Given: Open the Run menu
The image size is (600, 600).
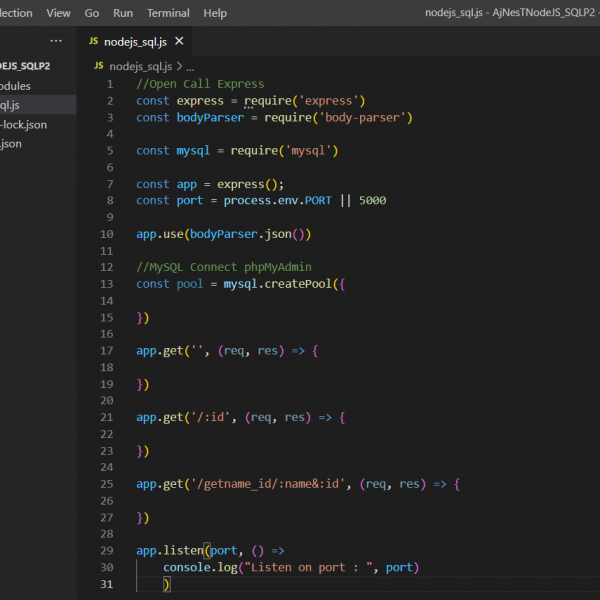Looking at the screenshot, I should 122,13.
